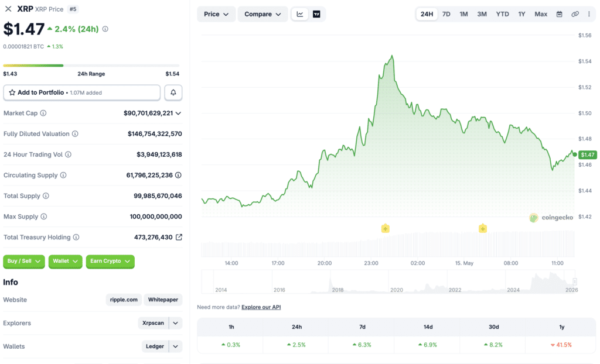The height and width of the screenshot is (364, 600).
Task: Click the 0.00001821 BTC price text
Action: tap(23, 47)
